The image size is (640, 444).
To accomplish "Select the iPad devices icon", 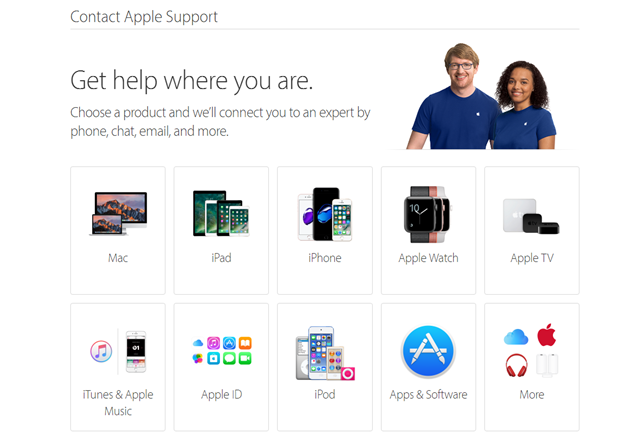I will tap(221, 213).
